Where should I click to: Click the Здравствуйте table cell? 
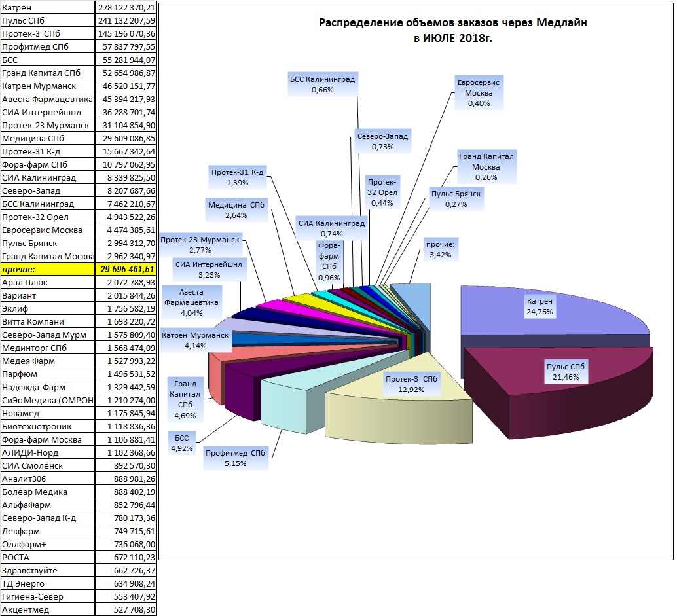click(48, 571)
